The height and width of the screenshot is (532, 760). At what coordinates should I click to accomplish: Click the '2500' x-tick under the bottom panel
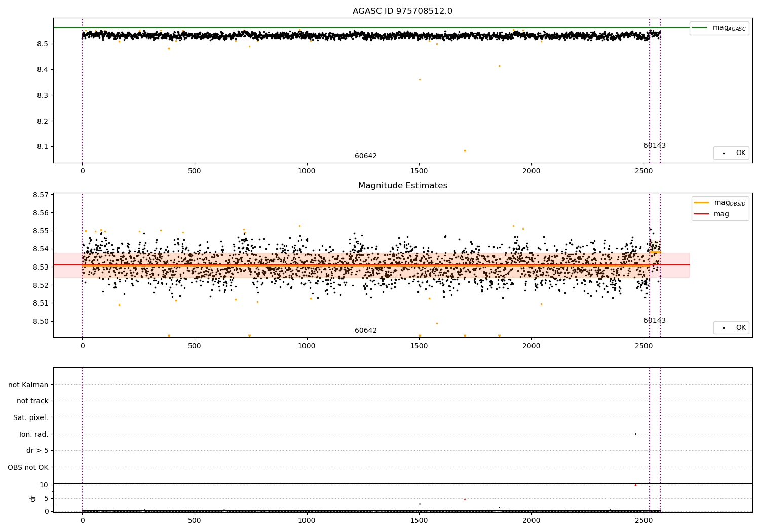click(x=643, y=520)
